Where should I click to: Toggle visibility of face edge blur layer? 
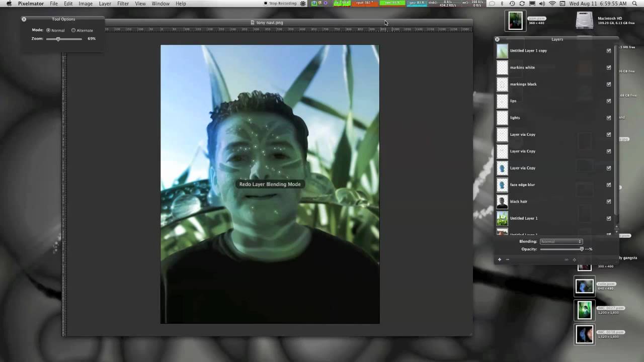tap(609, 185)
